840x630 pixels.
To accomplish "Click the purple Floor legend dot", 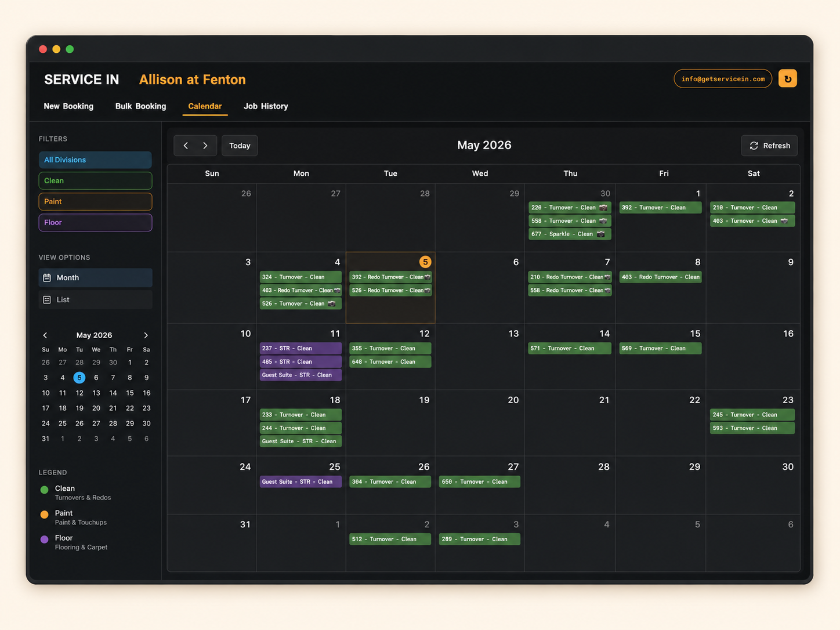I will click(44, 540).
